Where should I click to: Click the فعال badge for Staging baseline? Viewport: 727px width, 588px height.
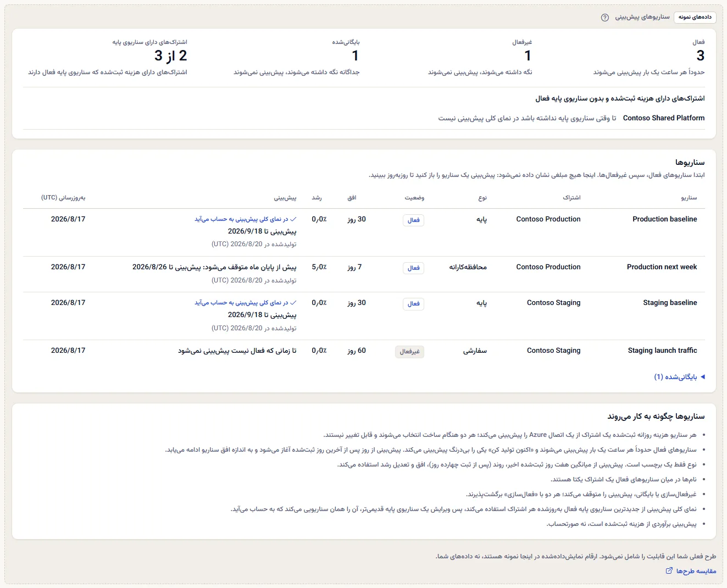click(x=413, y=304)
